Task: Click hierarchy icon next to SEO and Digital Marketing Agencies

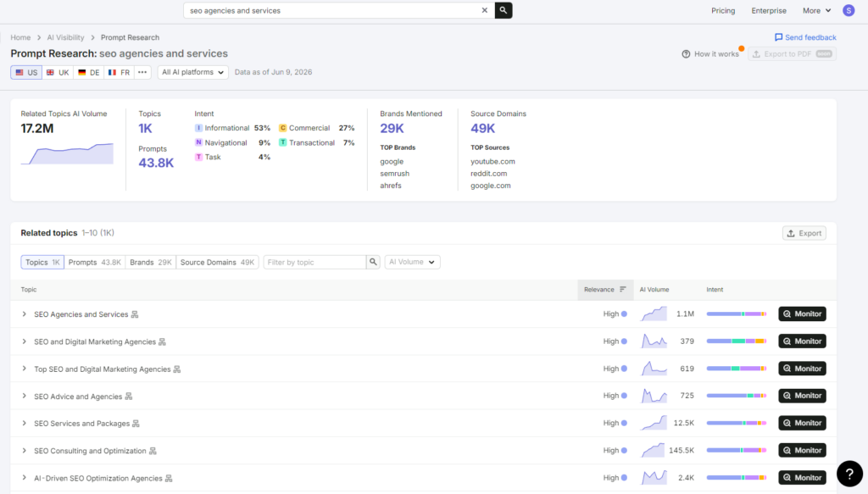Action: point(162,341)
